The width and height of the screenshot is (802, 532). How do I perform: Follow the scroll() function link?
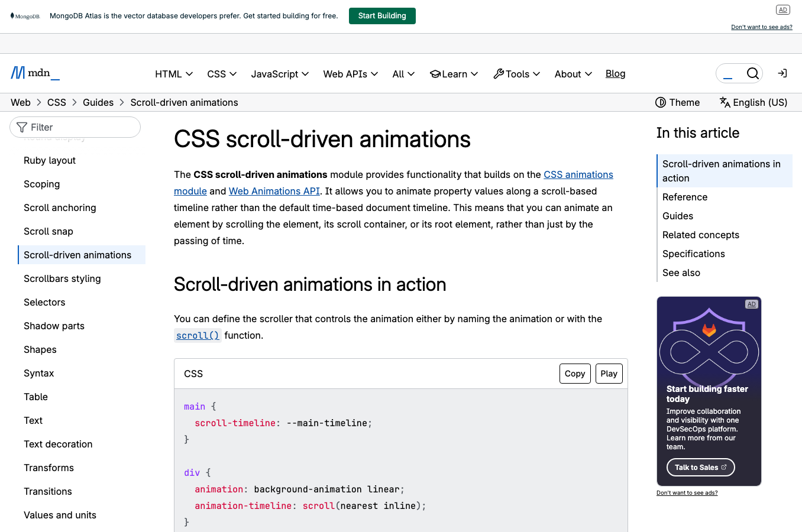coord(198,335)
